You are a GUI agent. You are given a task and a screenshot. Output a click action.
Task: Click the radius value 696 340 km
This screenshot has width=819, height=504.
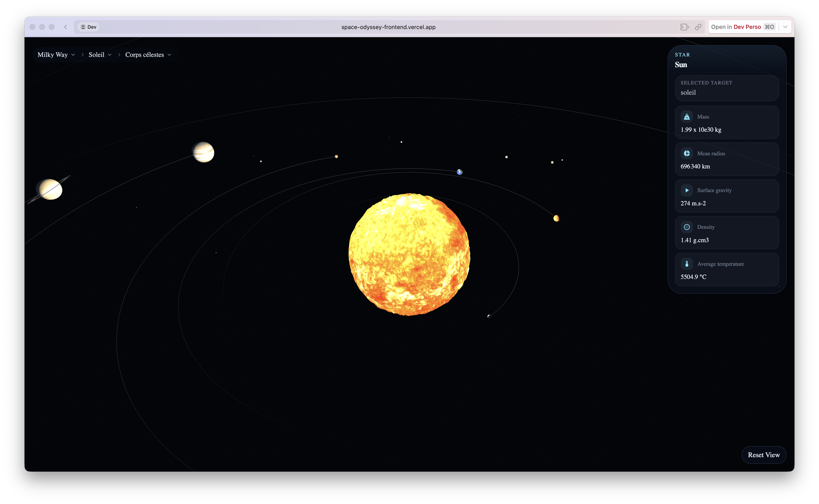[x=695, y=166]
